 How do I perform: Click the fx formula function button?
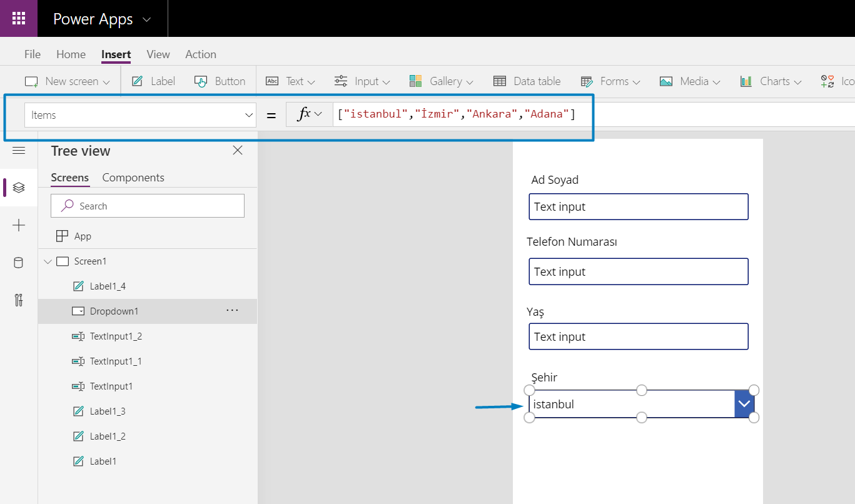309,114
